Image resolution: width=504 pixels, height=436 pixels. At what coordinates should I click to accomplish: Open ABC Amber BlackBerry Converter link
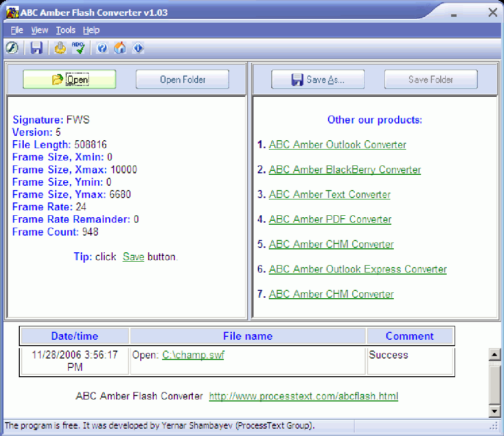(x=345, y=170)
